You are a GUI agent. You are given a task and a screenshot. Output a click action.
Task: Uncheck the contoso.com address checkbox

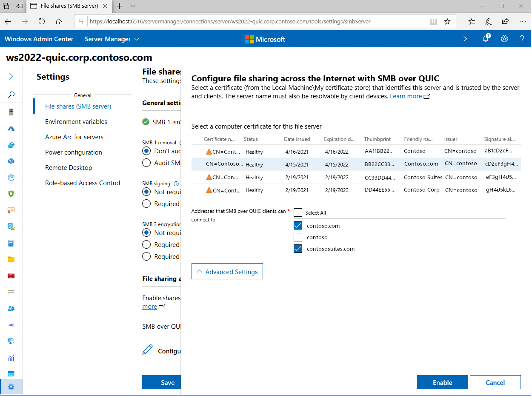pos(297,225)
